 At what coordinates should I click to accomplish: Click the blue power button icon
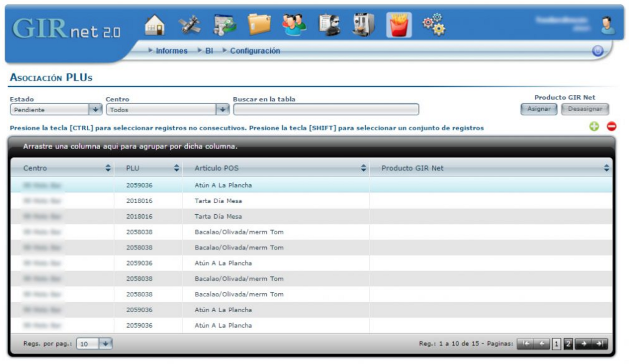click(598, 51)
